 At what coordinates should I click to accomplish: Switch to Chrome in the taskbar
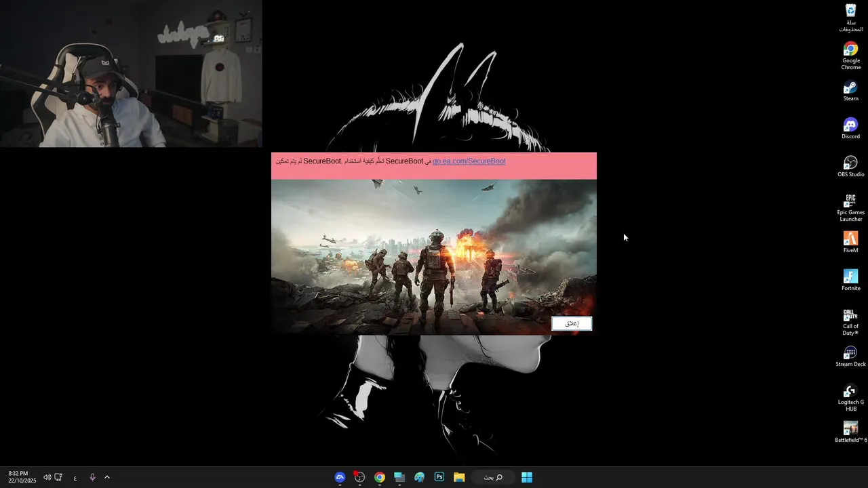[x=380, y=477]
